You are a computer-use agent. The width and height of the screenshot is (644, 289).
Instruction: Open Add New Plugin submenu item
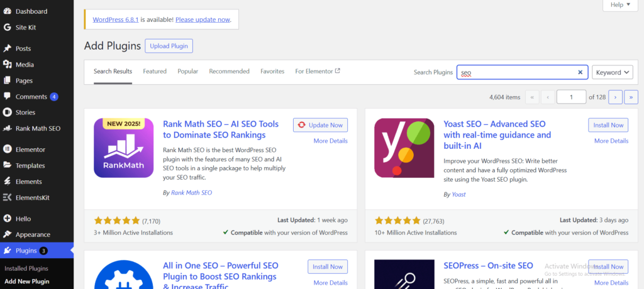pos(27,281)
